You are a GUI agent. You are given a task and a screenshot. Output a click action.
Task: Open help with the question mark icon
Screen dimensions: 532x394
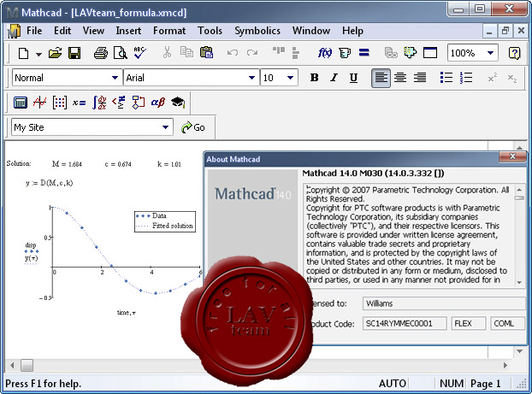pyautogui.click(x=514, y=53)
